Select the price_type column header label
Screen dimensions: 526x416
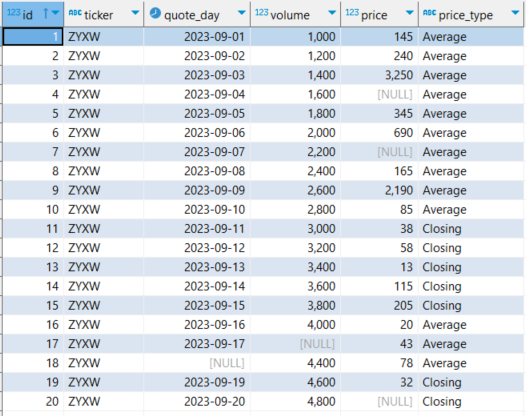[466, 15]
